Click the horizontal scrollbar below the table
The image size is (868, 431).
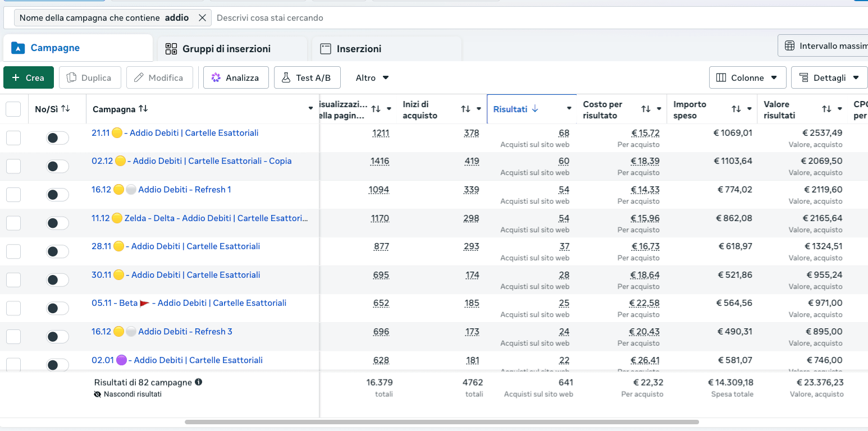(442, 422)
